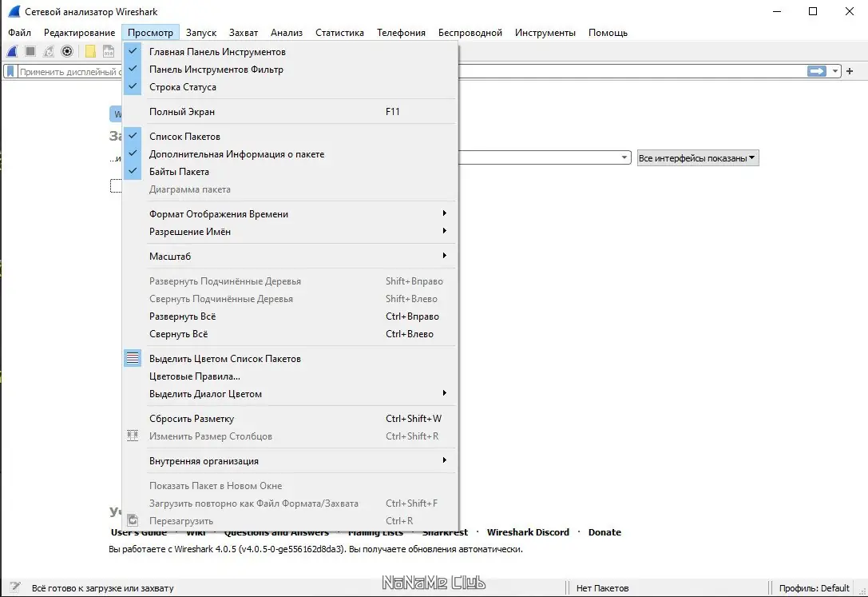Viewport: 868px width, 597px height.
Task: Choose Свернуть Всё from the menu
Action: (x=291, y=334)
